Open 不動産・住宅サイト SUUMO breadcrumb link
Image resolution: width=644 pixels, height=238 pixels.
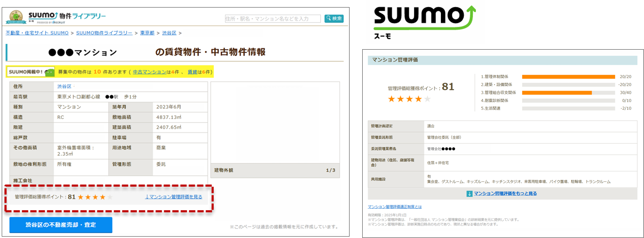coord(37,33)
